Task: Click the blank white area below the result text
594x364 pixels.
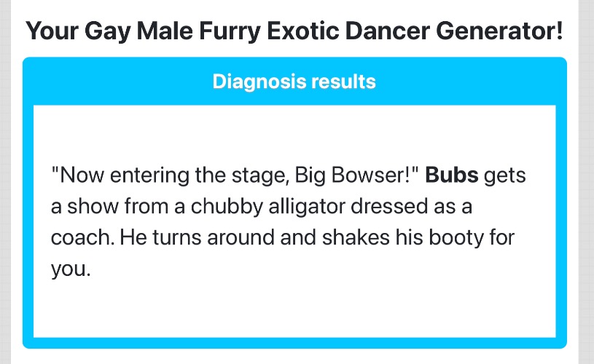Action: (294, 309)
